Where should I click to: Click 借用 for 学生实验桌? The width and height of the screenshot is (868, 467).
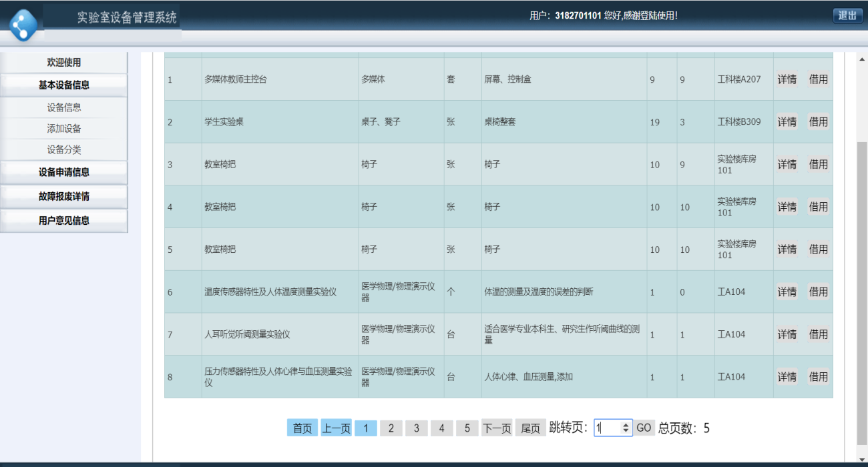819,122
